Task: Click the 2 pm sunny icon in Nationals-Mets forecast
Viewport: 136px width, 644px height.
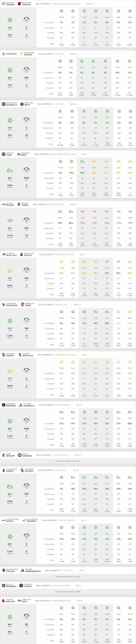Action: coord(84,111)
